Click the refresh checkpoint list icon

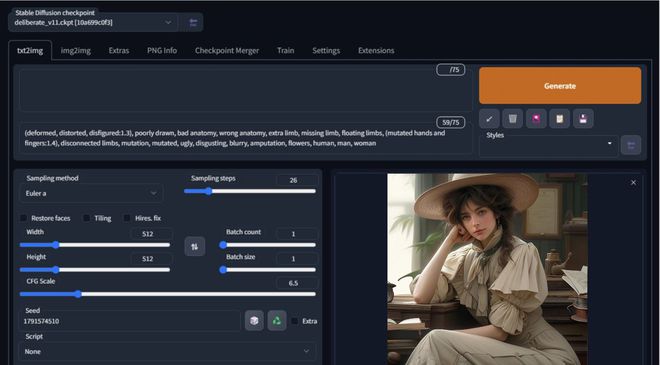click(x=193, y=22)
